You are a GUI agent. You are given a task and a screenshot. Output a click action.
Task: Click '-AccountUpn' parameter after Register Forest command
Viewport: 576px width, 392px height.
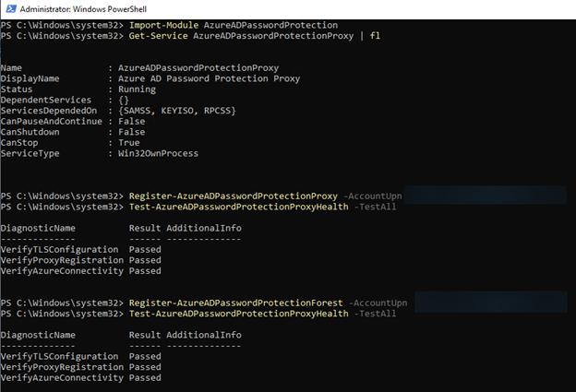pyautogui.click(x=378, y=303)
